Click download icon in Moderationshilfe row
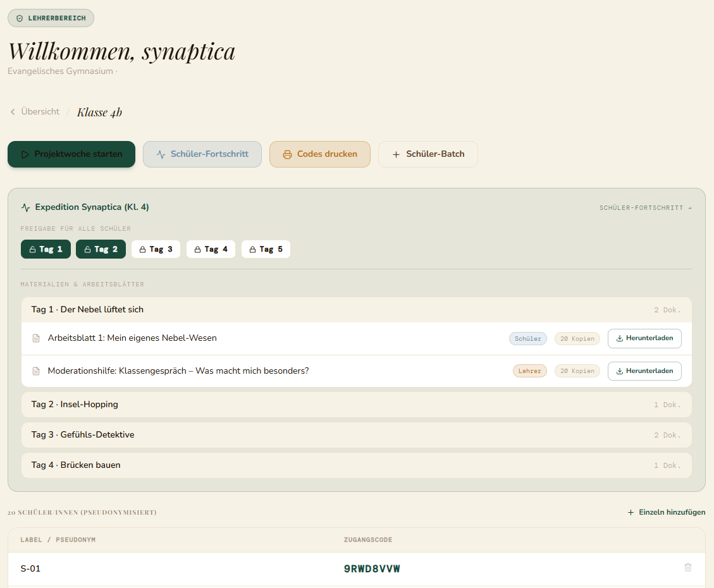 (x=619, y=371)
